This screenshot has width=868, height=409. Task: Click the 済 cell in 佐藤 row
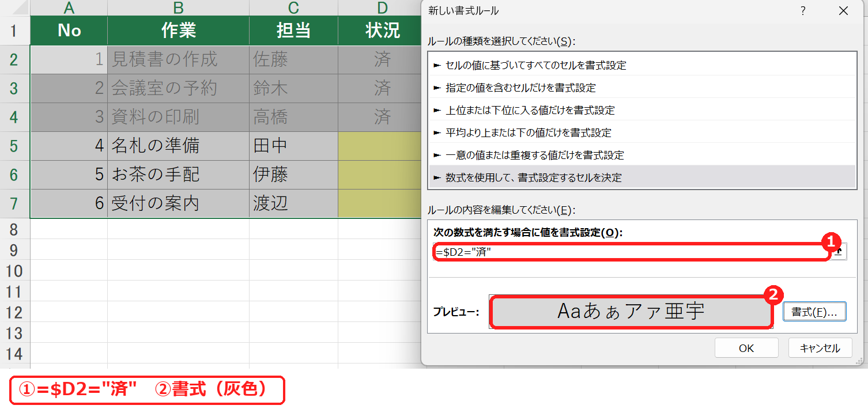(380, 59)
